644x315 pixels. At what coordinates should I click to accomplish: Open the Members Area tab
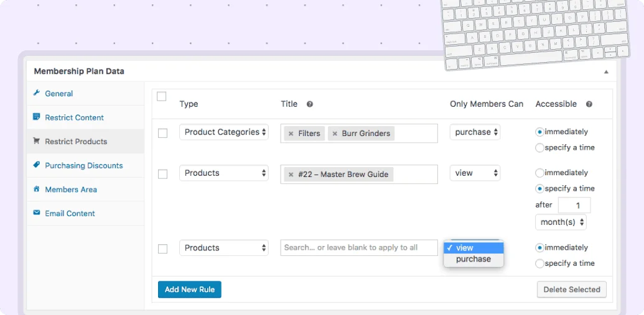tap(85, 189)
